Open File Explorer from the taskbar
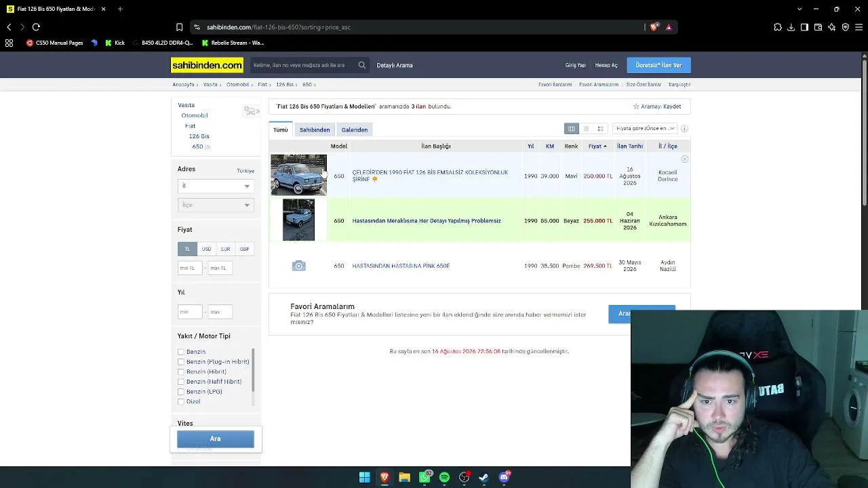Viewport: 868px width, 488px height. tap(404, 477)
